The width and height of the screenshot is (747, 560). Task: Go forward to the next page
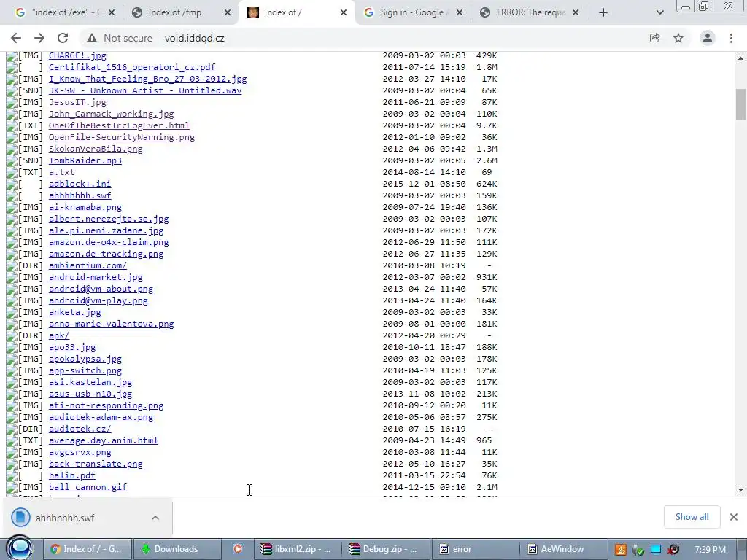(39, 38)
